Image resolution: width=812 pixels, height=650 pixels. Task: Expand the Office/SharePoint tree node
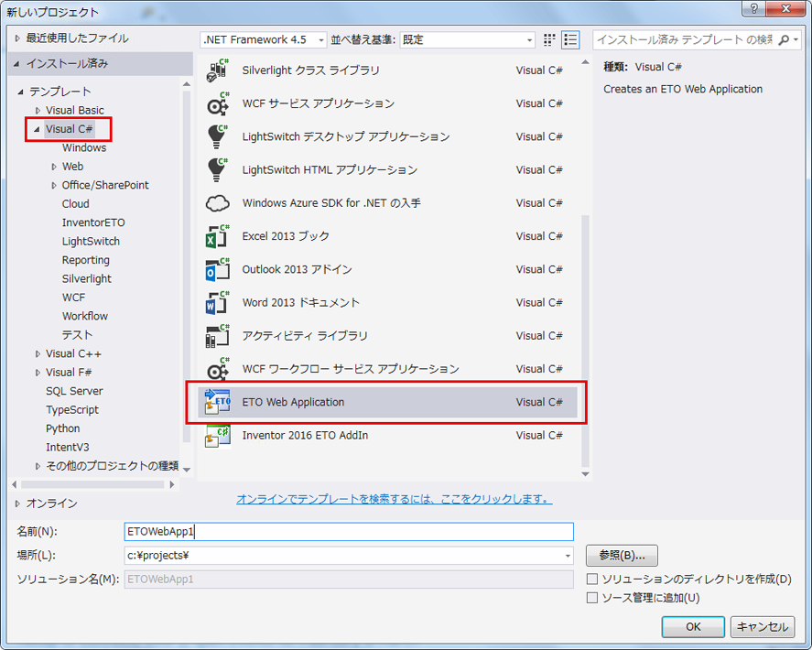click(x=54, y=186)
